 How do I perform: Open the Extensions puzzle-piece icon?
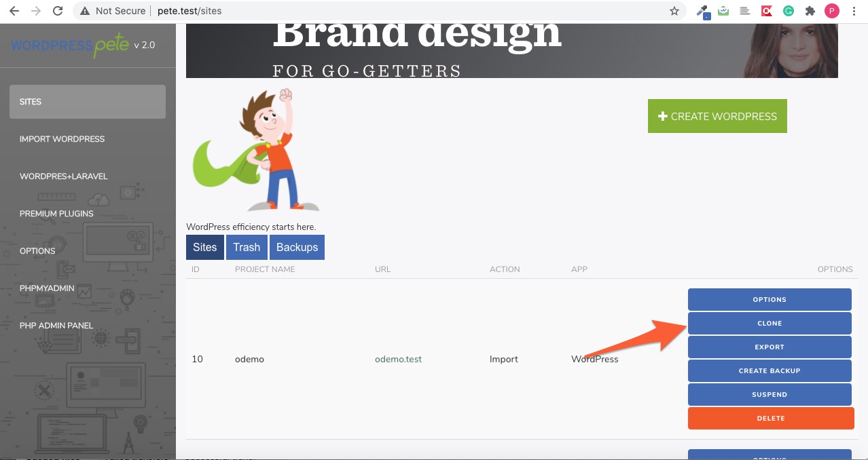pyautogui.click(x=810, y=11)
